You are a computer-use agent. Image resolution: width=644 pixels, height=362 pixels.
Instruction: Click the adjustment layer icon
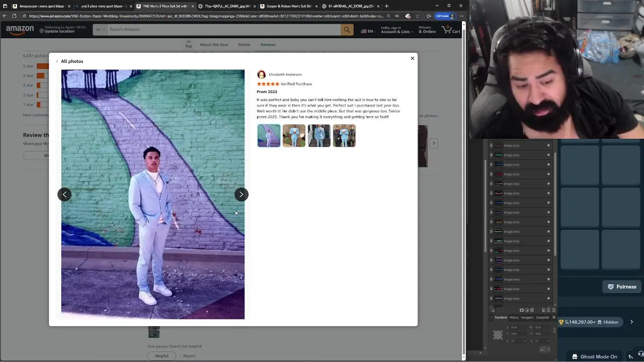pos(527,310)
